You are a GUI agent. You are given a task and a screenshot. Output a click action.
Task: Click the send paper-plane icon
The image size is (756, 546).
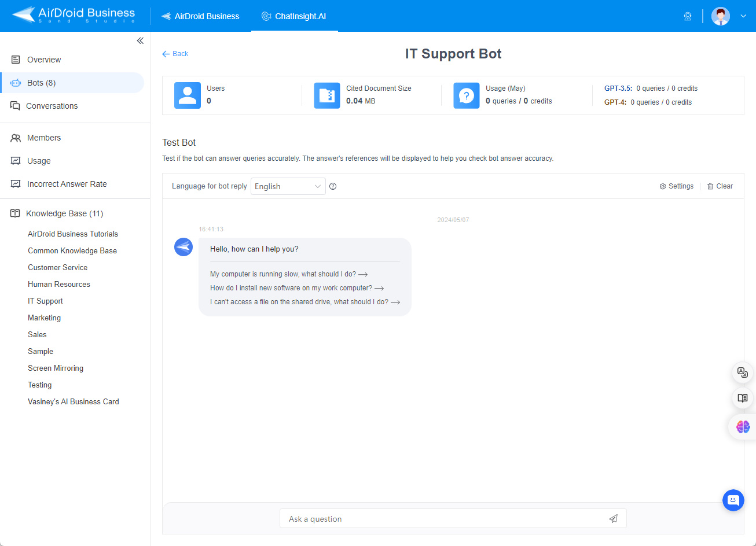pos(614,519)
